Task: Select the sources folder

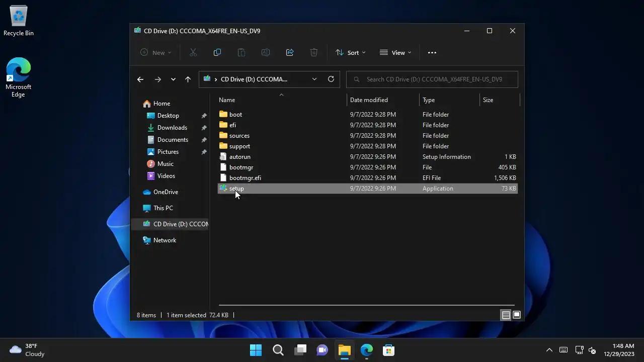Action: 367,136
